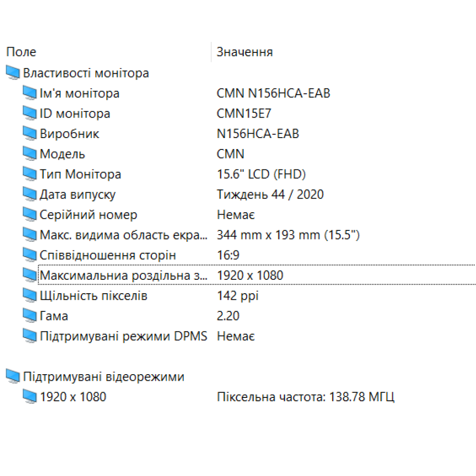
Task: Click the Значення column header
Action: [x=245, y=52]
